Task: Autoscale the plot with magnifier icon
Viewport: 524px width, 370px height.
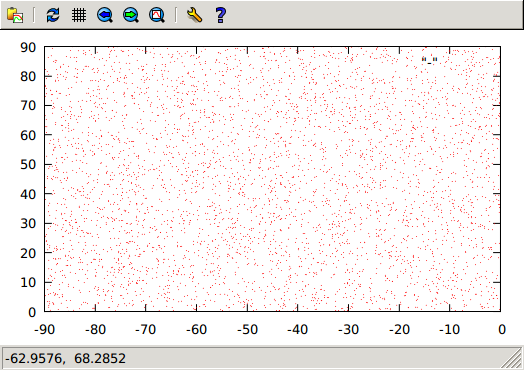Action: pyautogui.click(x=157, y=15)
